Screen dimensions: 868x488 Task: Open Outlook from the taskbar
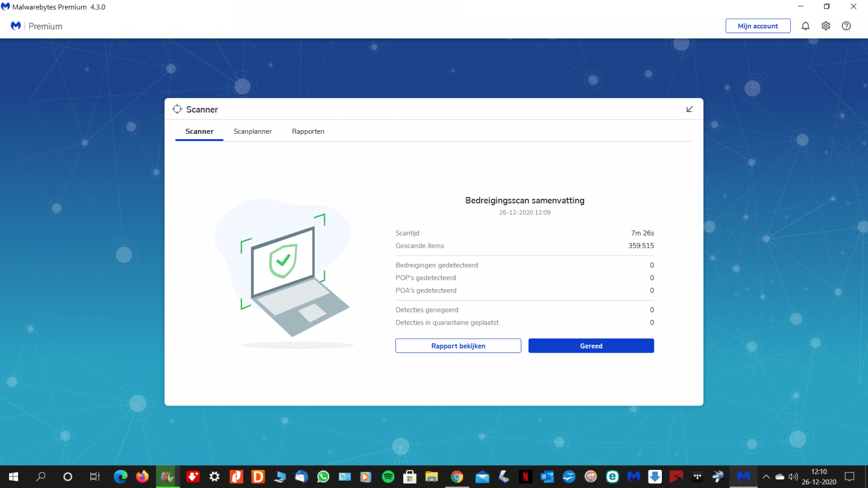[547, 477]
